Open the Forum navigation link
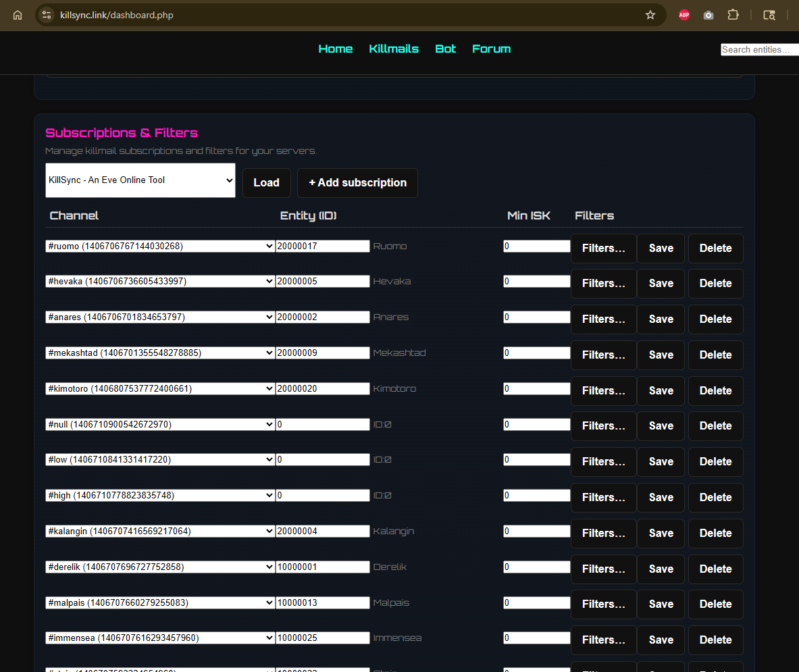This screenshot has height=672, width=799. (x=491, y=49)
